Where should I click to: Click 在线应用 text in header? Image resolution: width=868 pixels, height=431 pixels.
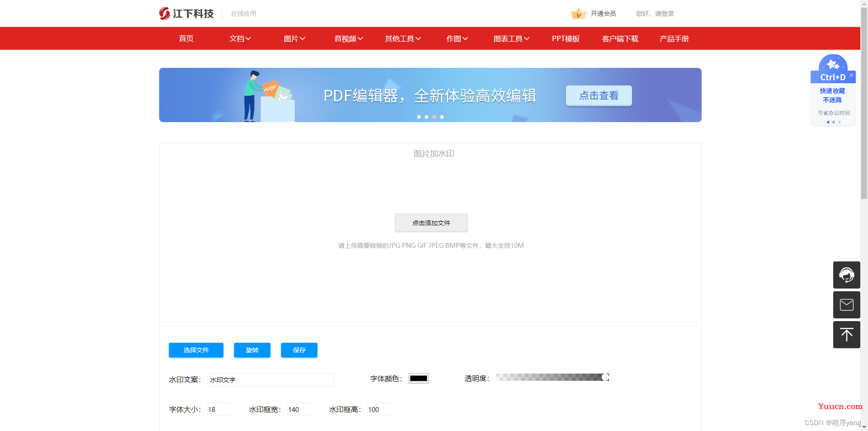click(244, 14)
